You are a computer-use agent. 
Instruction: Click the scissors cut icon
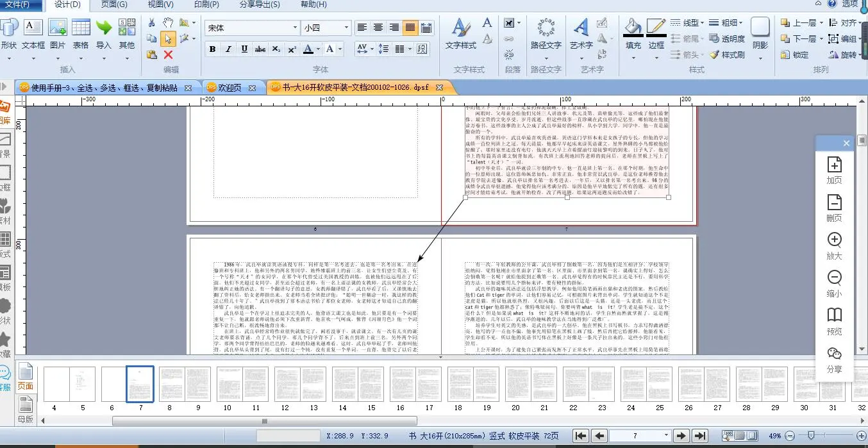151,23
